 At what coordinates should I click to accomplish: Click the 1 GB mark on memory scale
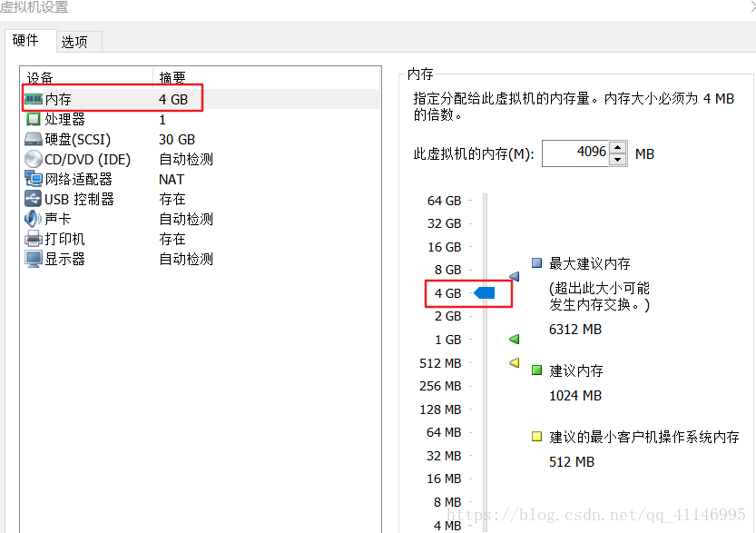click(x=448, y=340)
